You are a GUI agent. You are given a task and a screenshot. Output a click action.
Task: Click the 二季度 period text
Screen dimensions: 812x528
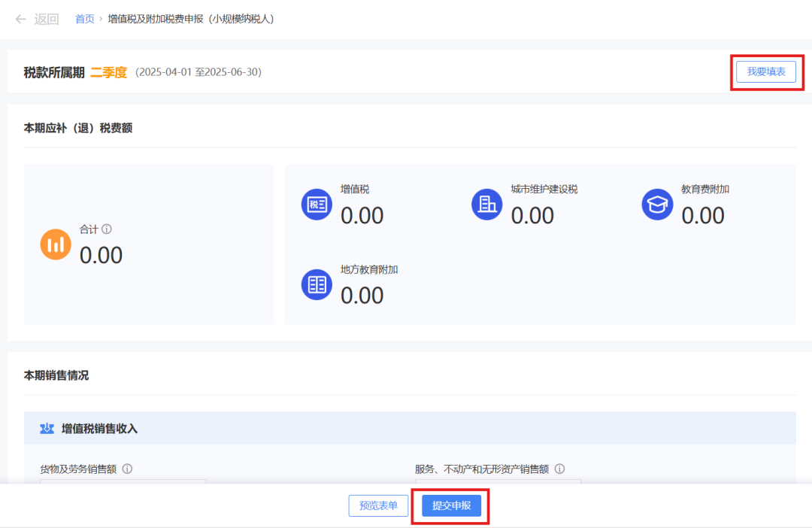[x=109, y=72]
